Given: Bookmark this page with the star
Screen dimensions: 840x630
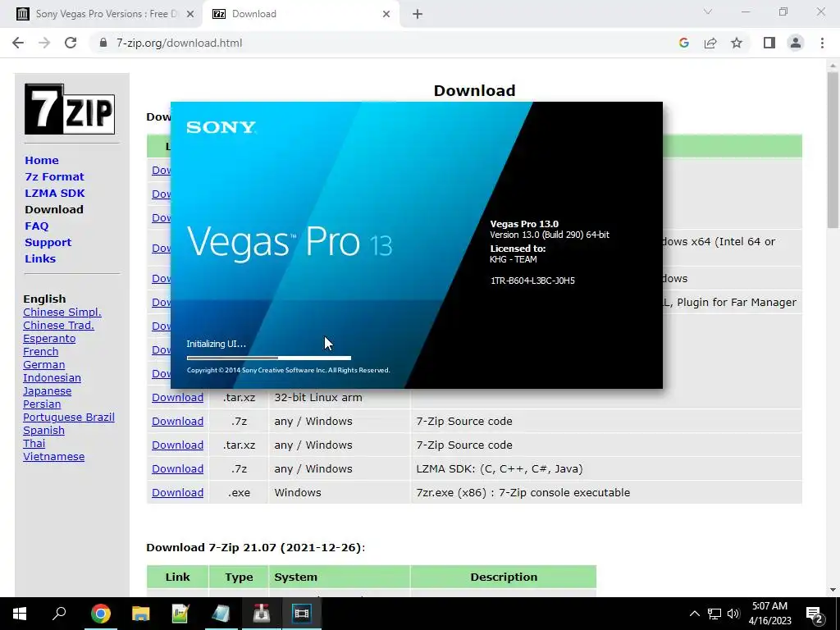Looking at the screenshot, I should coord(737,43).
